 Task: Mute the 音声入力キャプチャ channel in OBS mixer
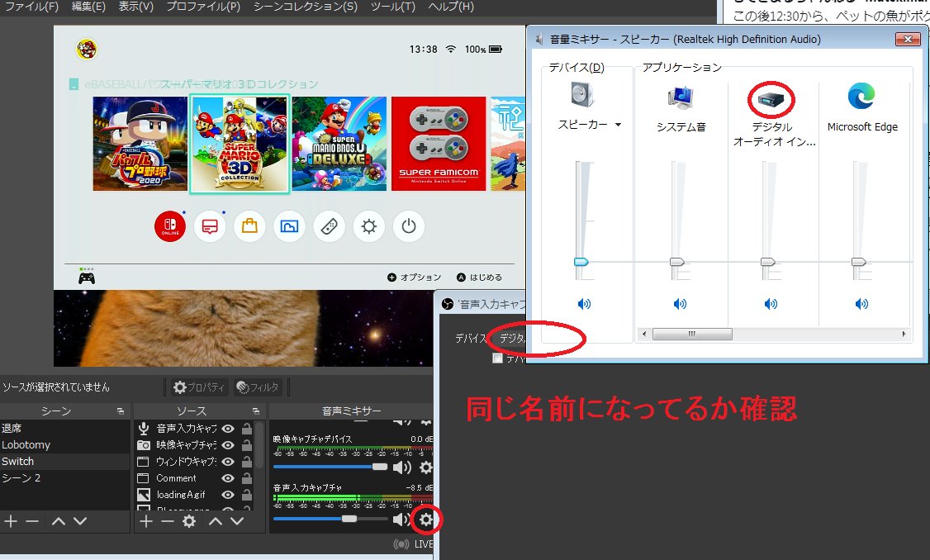[401, 520]
